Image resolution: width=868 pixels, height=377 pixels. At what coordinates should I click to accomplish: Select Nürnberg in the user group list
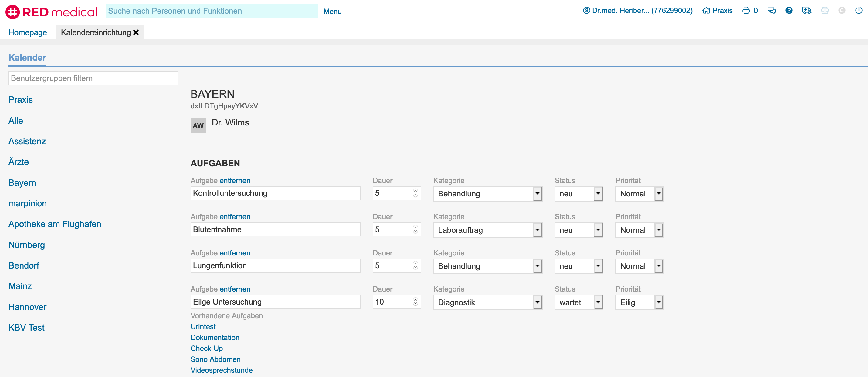click(27, 245)
